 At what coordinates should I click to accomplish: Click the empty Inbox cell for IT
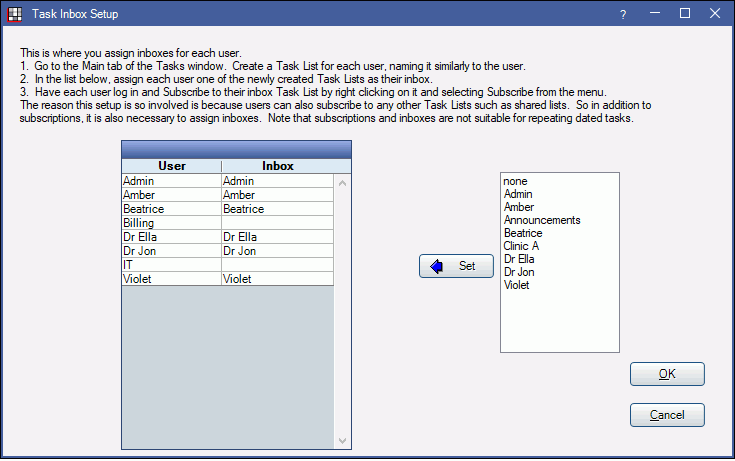[x=278, y=265]
